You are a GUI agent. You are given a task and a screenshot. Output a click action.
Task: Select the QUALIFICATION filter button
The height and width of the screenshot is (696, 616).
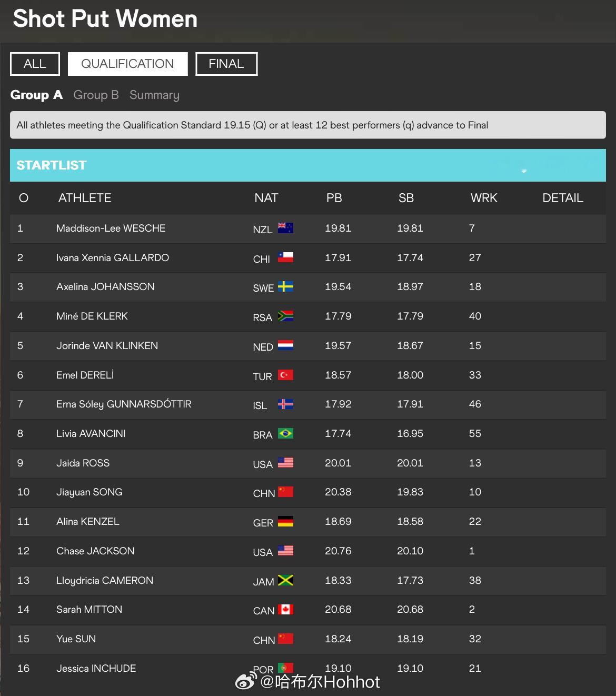click(127, 64)
